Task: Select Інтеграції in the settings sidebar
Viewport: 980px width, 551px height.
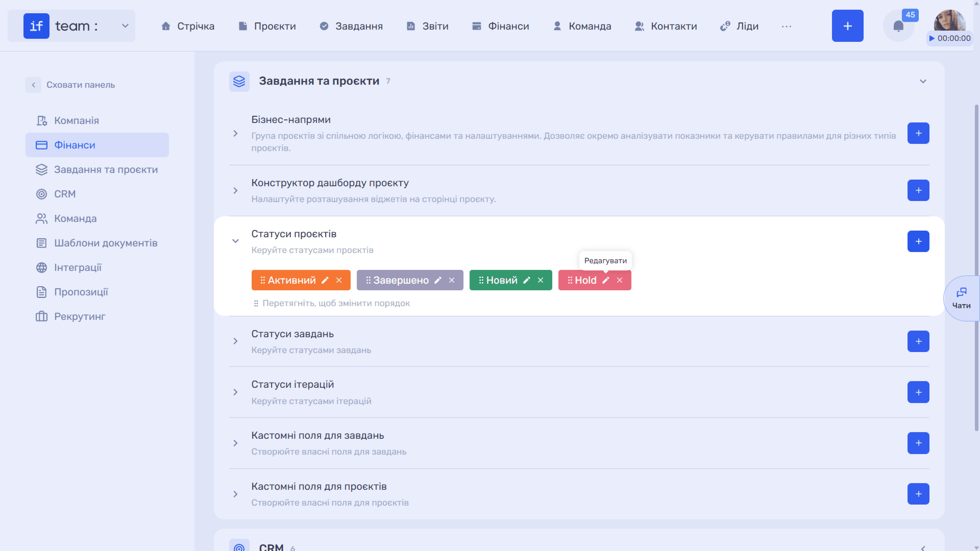Action: pyautogui.click(x=97, y=267)
